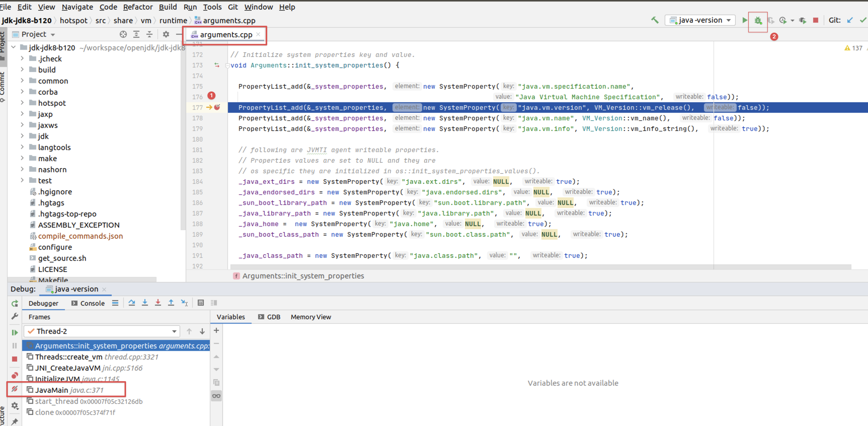Screen dimensions: 868x426
Task: Click the Rerun debug session icon
Action: (15, 303)
